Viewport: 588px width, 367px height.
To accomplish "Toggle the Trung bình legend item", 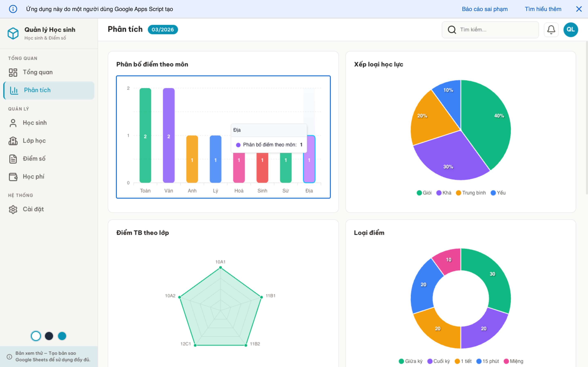I will coord(471,192).
